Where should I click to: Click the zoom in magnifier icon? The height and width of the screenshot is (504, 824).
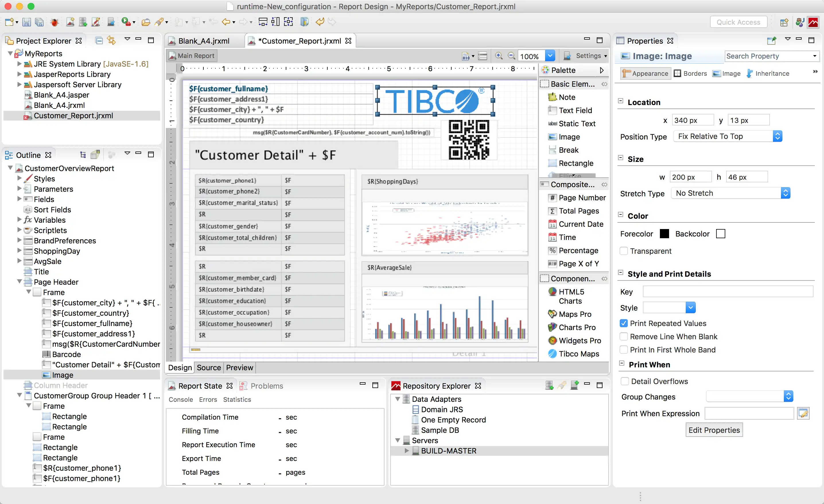coord(499,55)
